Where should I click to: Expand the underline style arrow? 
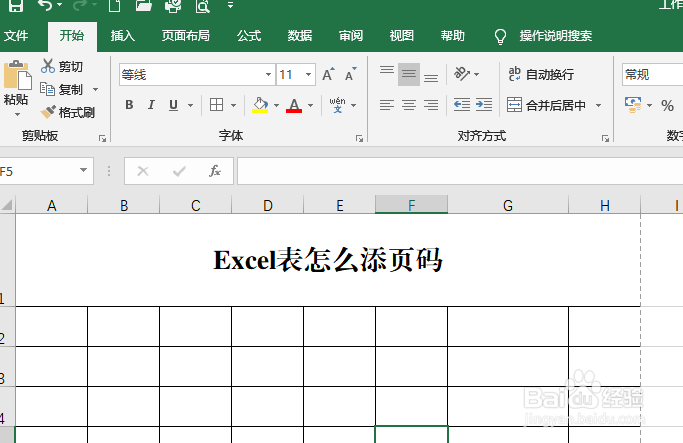point(190,105)
